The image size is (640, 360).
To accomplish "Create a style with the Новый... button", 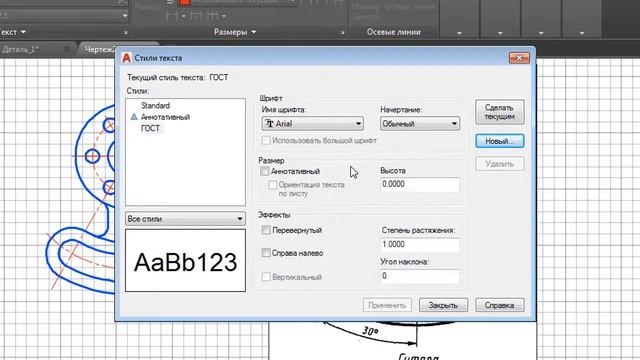I will 500,141.
